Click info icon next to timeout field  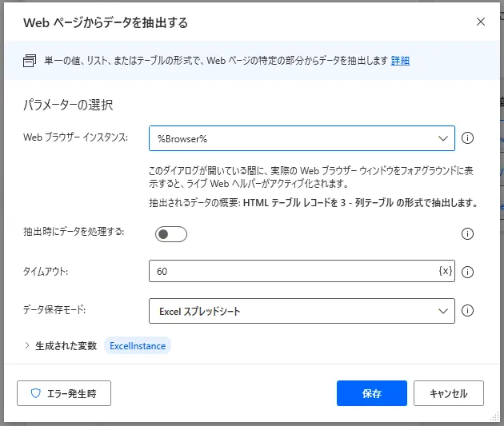[467, 272]
